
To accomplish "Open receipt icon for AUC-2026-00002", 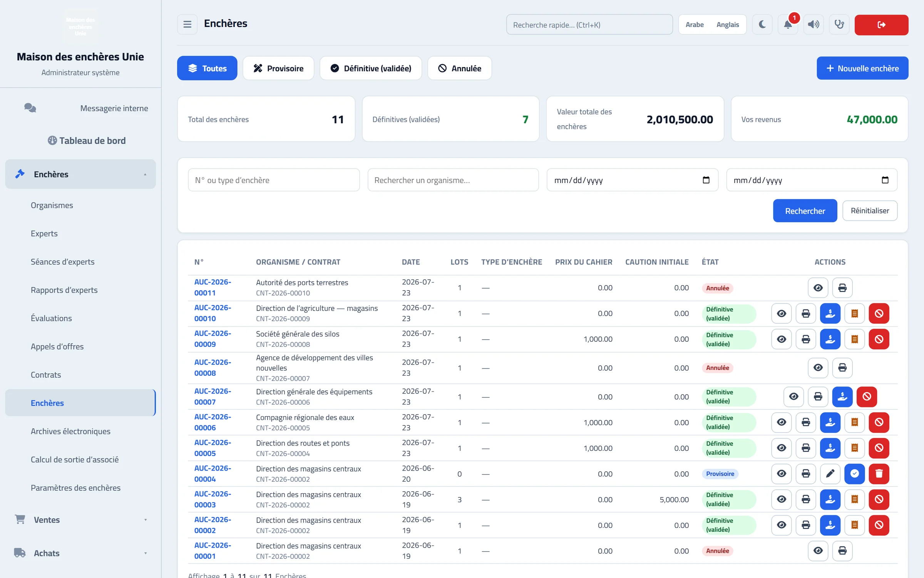I will 854,525.
